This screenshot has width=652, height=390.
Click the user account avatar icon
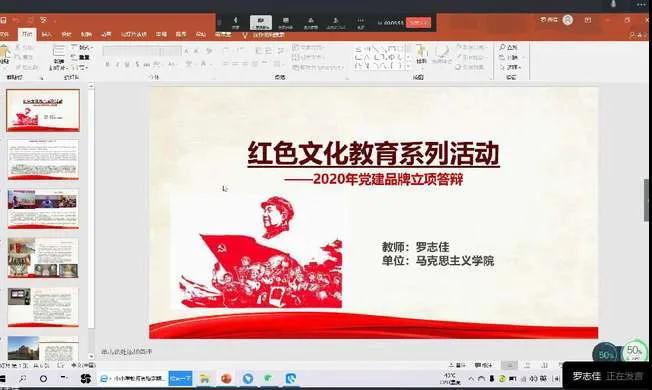568,20
